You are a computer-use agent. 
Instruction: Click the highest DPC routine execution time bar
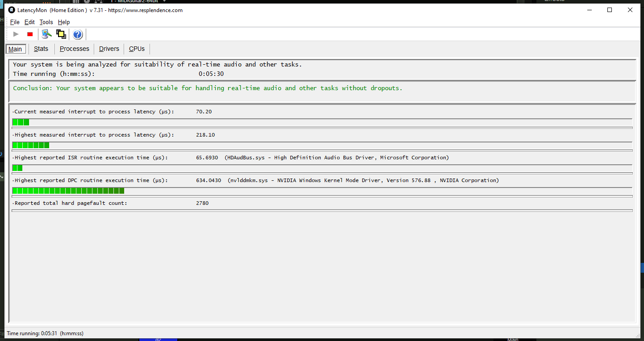(68, 191)
